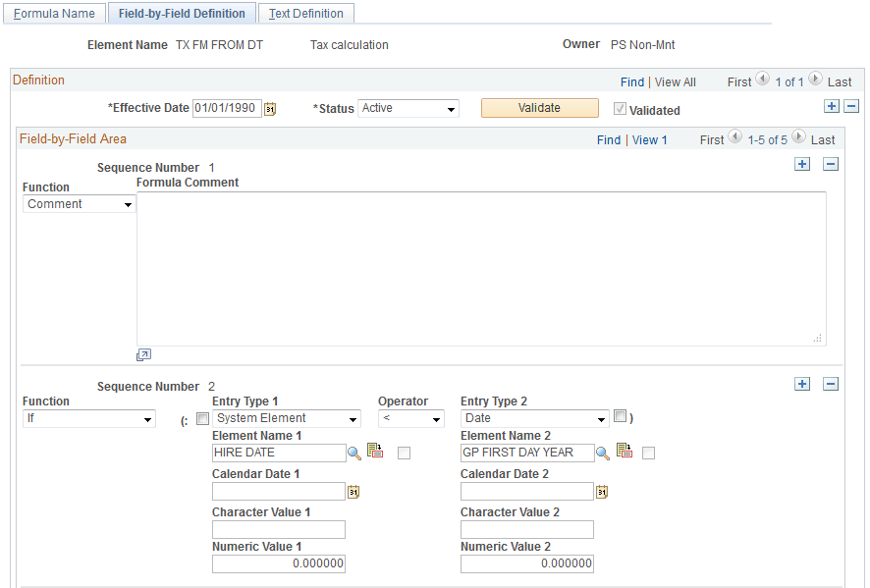This screenshot has width=870, height=588.
Task: Add row after Sequence Number 2
Action: coord(802,384)
